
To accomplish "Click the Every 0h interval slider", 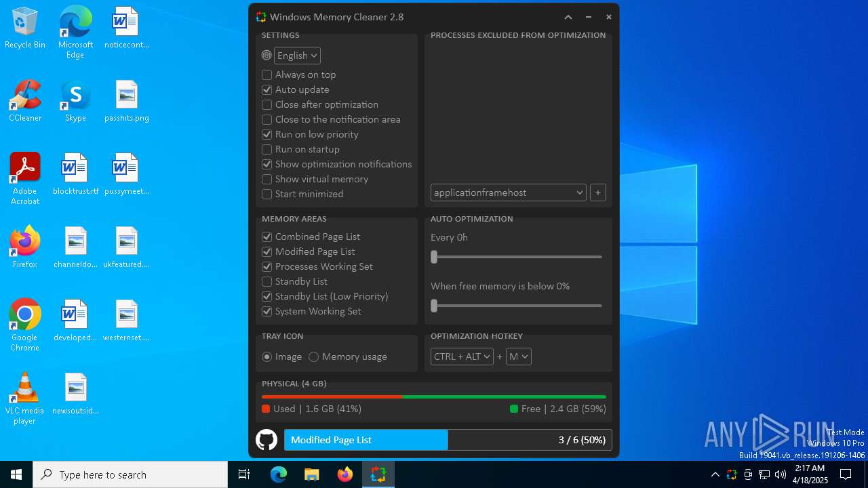I will click(516, 257).
